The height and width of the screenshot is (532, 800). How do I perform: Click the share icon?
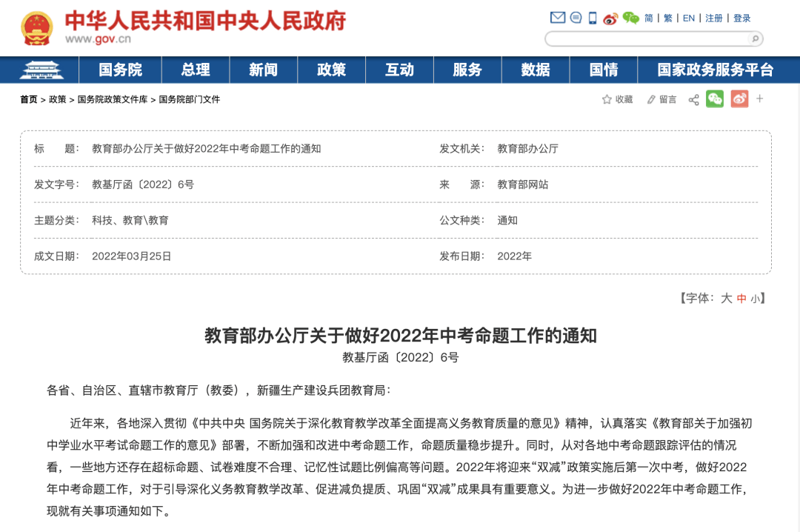pos(694,99)
